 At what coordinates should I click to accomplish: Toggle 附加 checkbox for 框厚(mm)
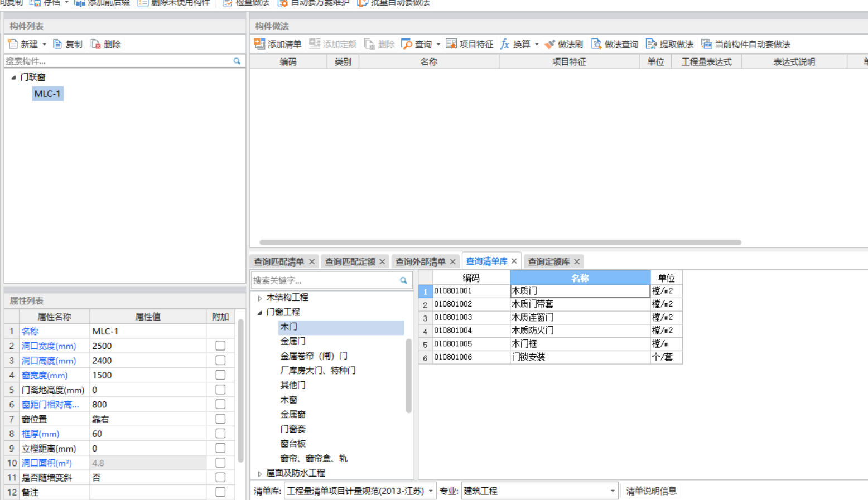[x=220, y=434]
